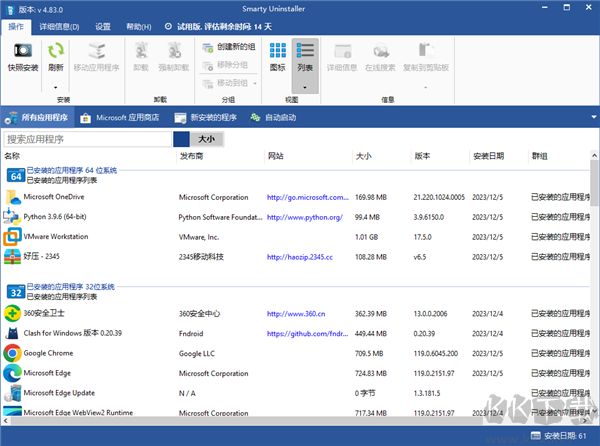
Task: Select the 360安全卫士 app icon
Action: coord(13,313)
